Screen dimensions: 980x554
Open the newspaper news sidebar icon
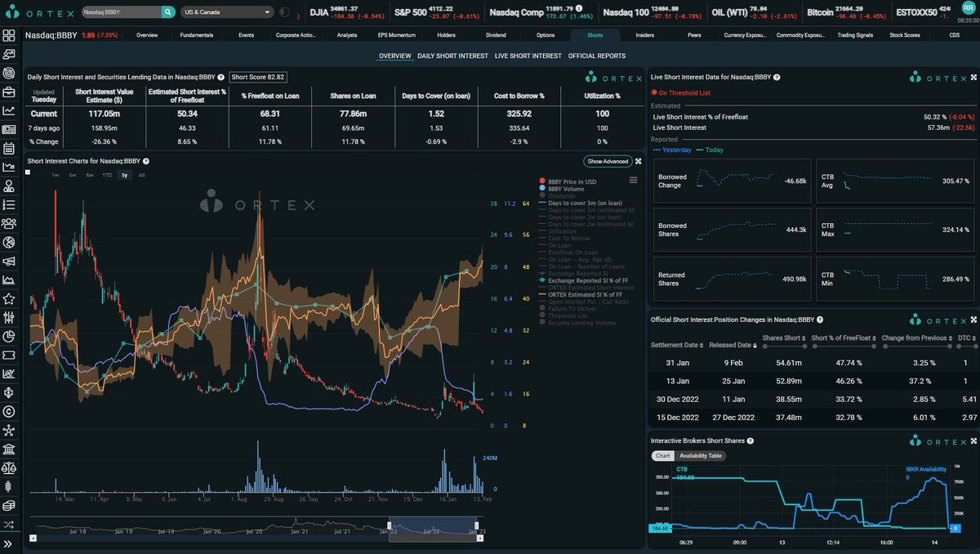[x=9, y=129]
